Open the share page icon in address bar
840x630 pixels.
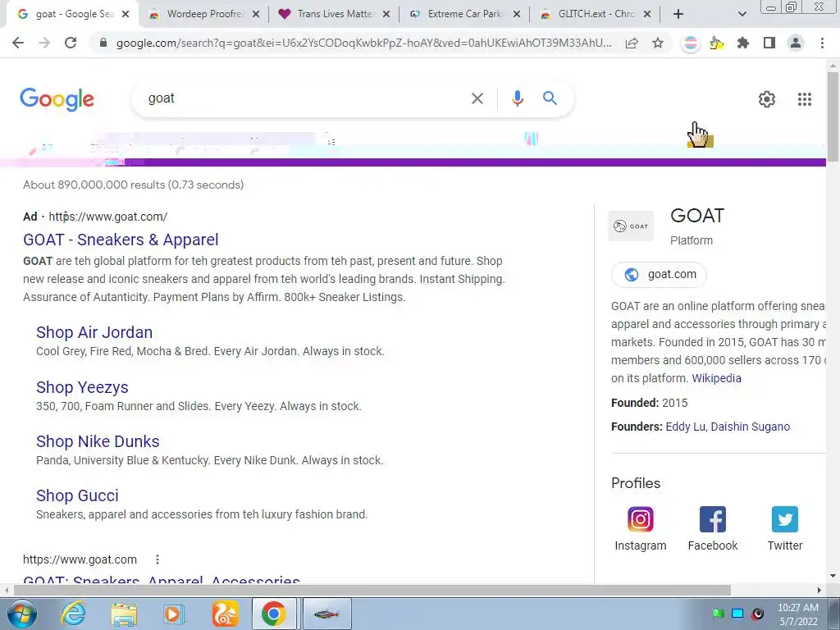coord(632,43)
